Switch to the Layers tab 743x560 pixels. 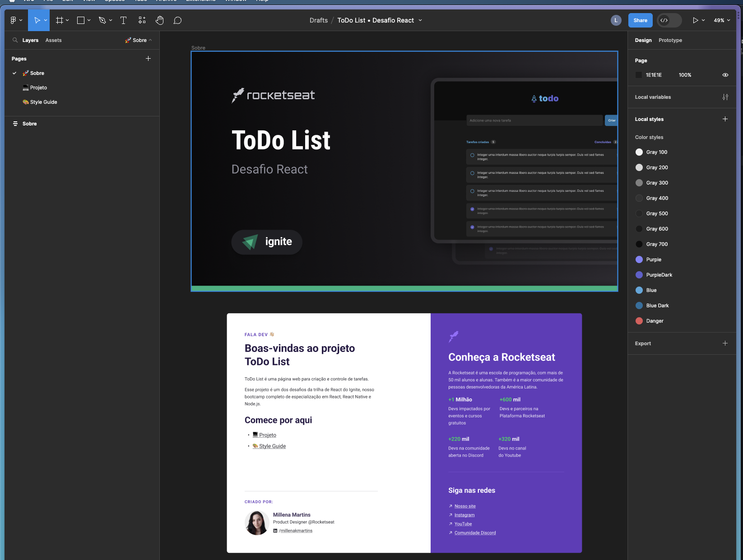tap(30, 40)
